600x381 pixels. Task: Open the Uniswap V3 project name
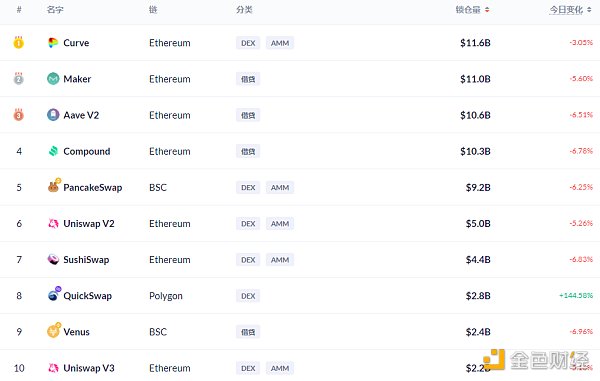coord(89,368)
